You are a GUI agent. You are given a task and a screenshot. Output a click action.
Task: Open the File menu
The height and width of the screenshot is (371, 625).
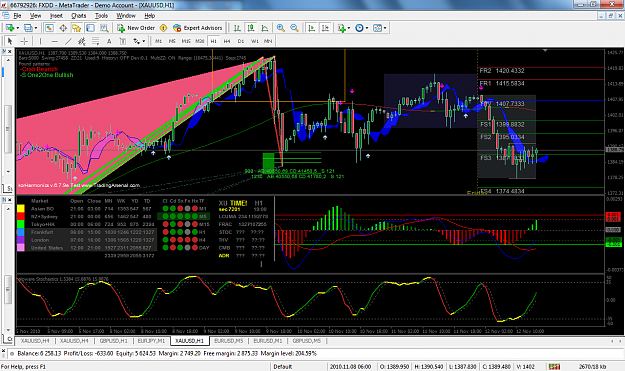(17, 16)
